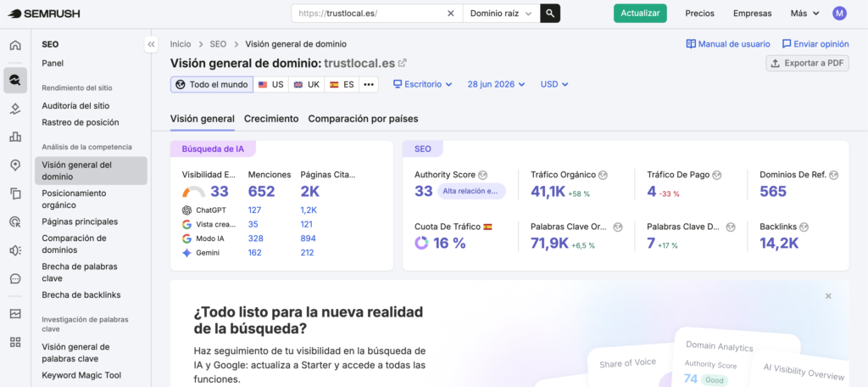Open Panel in the SEO sidebar
Viewport: 868px width, 387px height.
coord(53,63)
